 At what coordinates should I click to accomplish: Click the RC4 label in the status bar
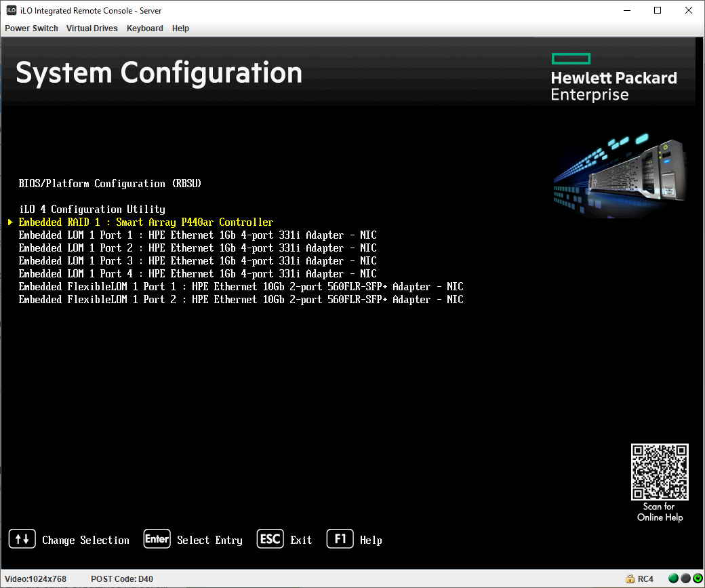(x=645, y=579)
